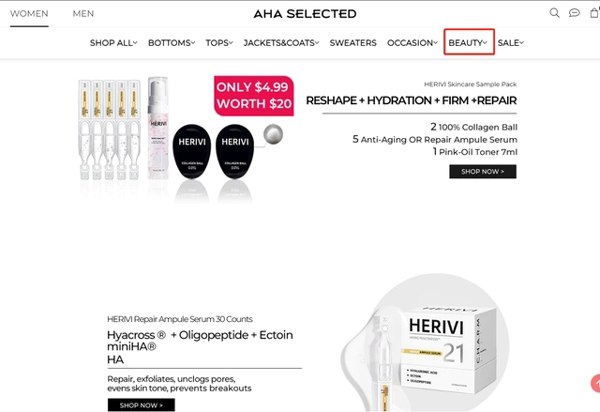Expand the BOTTOMS menu
Image resolution: width=600 pixels, height=412 pixels.
pyautogui.click(x=171, y=43)
